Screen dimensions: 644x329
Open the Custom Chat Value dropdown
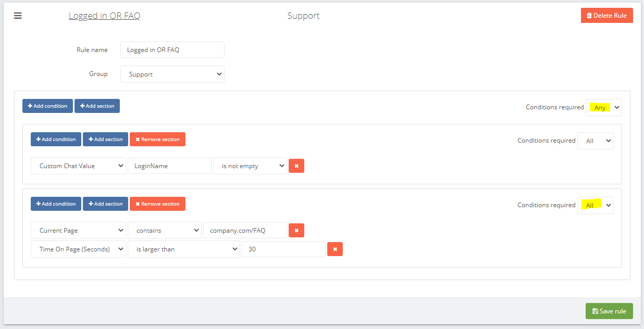[x=78, y=166]
